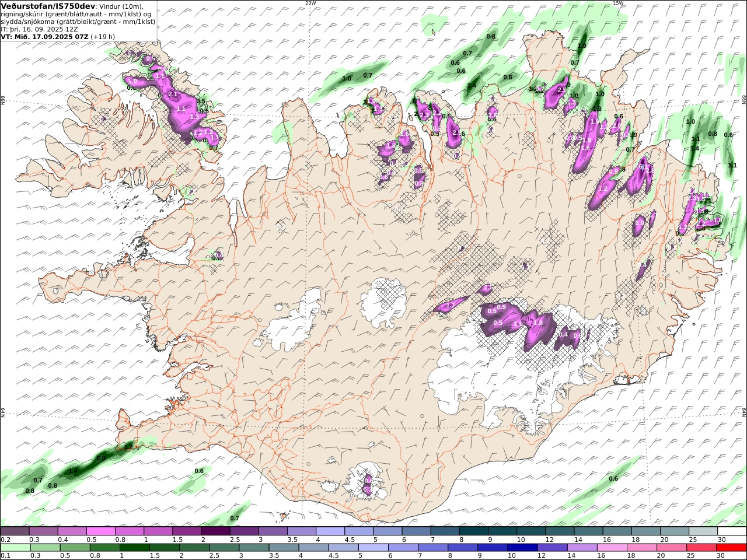747x560 pixels.
Task: Select the pink bottom-row swatch labeled 20
Action: pos(672,548)
